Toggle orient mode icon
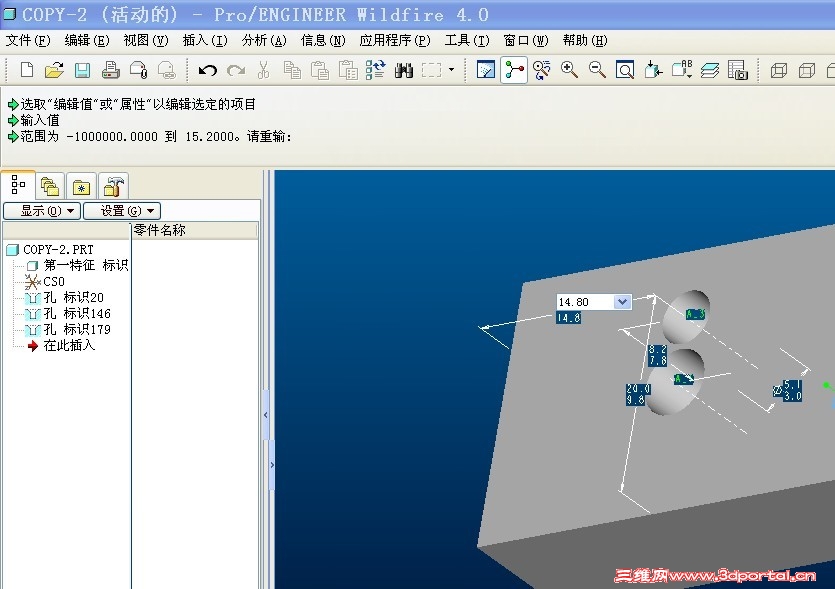835x589 pixels. [x=542, y=70]
